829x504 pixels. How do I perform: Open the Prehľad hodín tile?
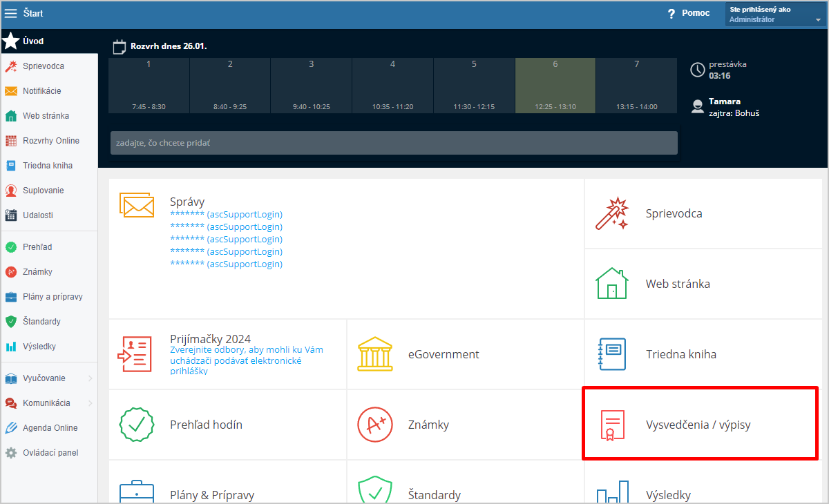click(228, 425)
